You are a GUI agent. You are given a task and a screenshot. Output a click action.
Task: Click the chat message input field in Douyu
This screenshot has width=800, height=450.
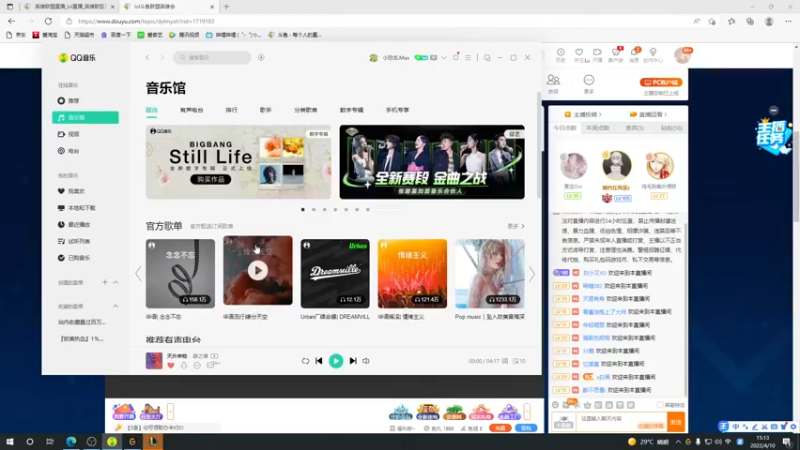pyautogui.click(x=621, y=422)
